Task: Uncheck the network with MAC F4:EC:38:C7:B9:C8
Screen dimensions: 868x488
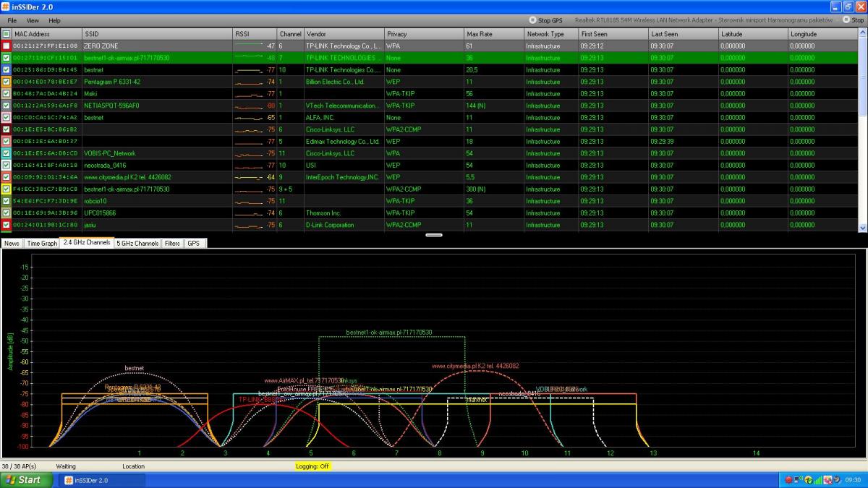Action: tap(7, 189)
